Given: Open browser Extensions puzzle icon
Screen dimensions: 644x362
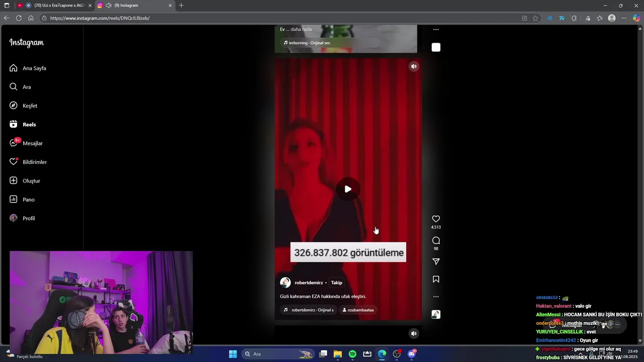Looking at the screenshot, I should [x=574, y=18].
